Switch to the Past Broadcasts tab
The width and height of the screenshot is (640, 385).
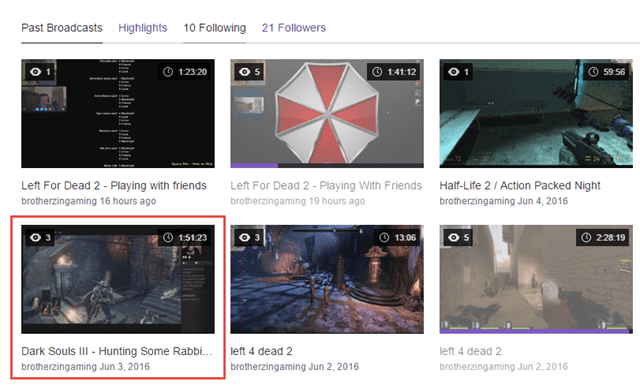62,28
